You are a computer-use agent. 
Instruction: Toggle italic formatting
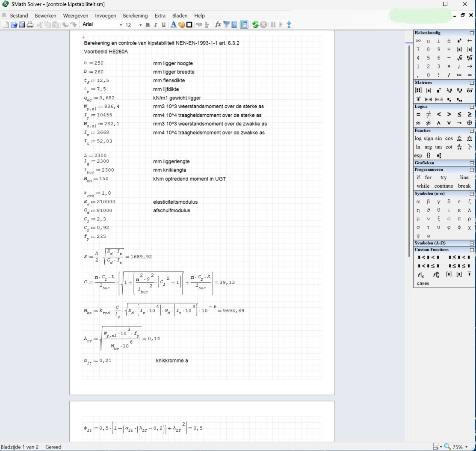pos(156,25)
